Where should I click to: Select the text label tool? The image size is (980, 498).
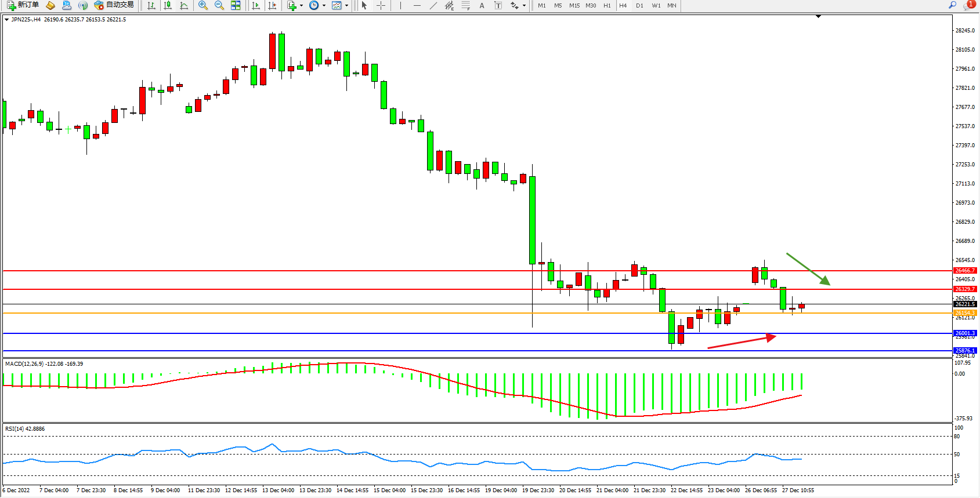click(x=482, y=5)
